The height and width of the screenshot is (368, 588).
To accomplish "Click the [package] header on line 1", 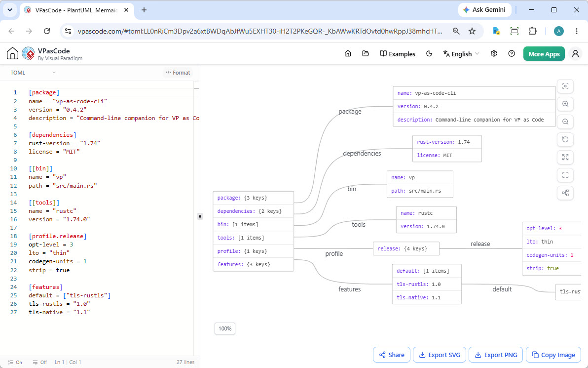I will (x=44, y=92).
